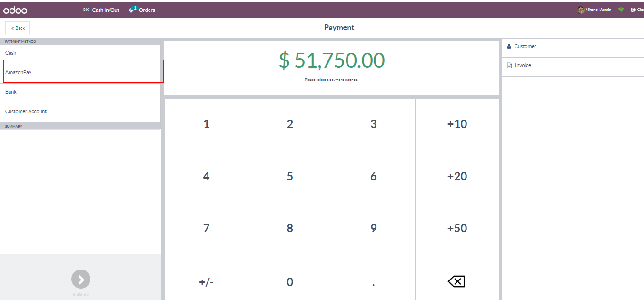Toggle the Invoice option
Viewport: 644px width, 300px height.
click(x=523, y=65)
